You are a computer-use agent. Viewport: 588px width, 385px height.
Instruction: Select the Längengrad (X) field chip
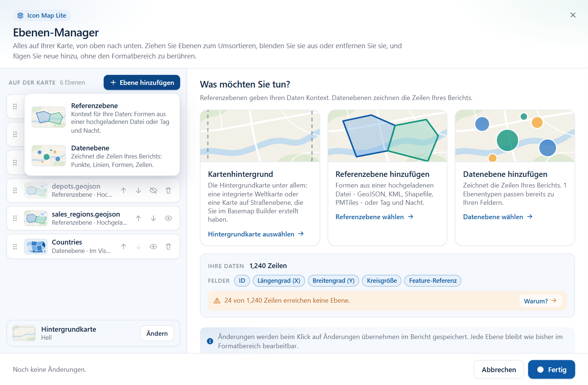[279, 281]
